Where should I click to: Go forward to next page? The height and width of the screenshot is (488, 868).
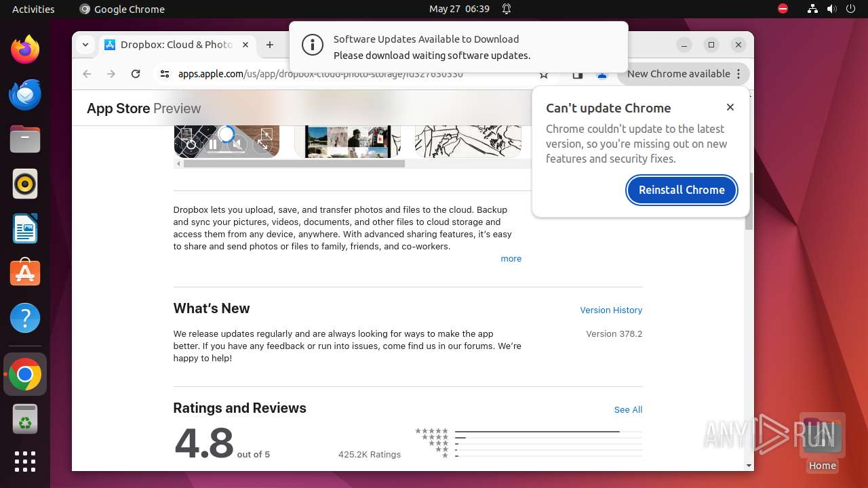[111, 74]
